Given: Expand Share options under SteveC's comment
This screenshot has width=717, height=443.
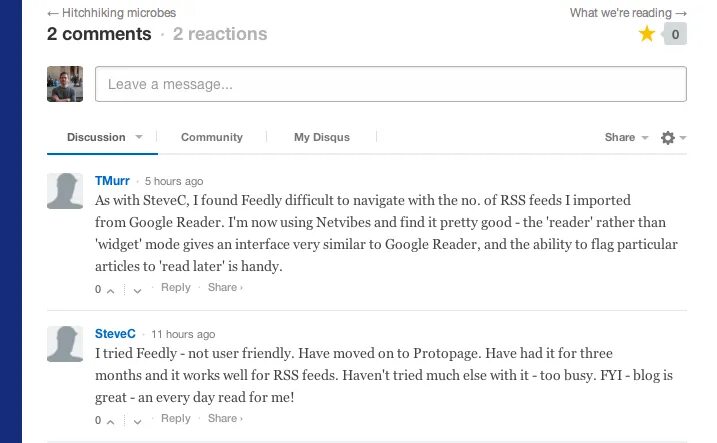Looking at the screenshot, I should [225, 419].
